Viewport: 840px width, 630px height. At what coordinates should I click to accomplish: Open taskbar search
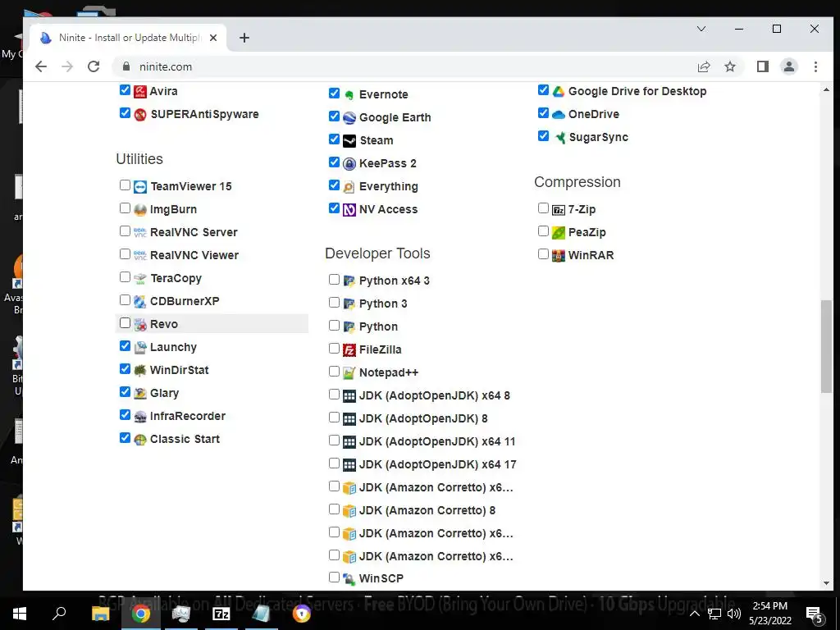tap(59, 614)
